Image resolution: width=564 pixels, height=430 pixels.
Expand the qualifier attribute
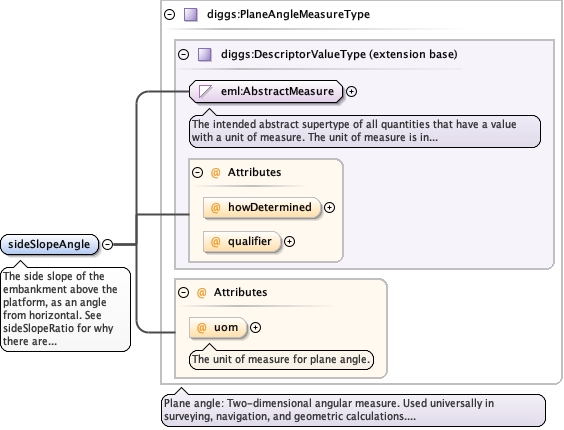290,241
